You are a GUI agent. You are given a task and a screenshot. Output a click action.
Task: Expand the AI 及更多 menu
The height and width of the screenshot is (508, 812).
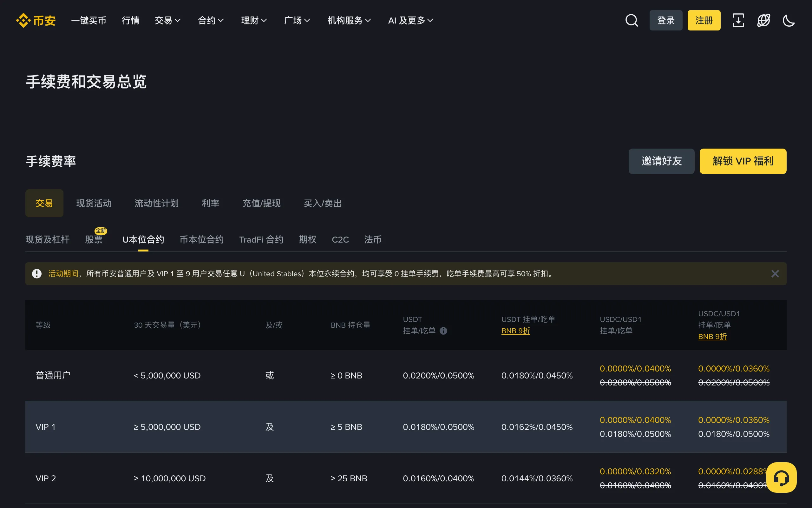click(411, 21)
